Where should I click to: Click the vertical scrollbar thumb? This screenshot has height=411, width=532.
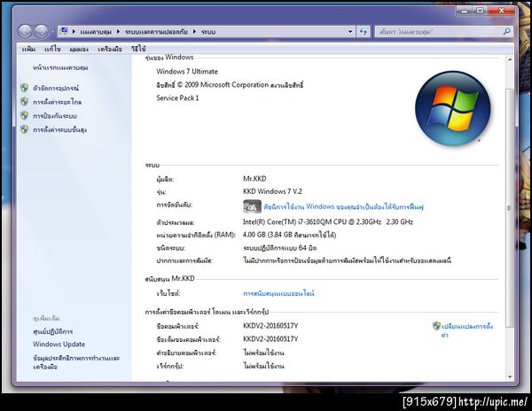pyautogui.click(x=509, y=208)
